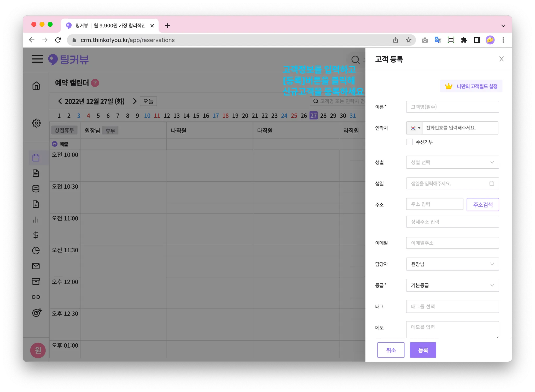535x392 pixels.
Task: Open the settings gear in sidebar
Action: pos(36,123)
